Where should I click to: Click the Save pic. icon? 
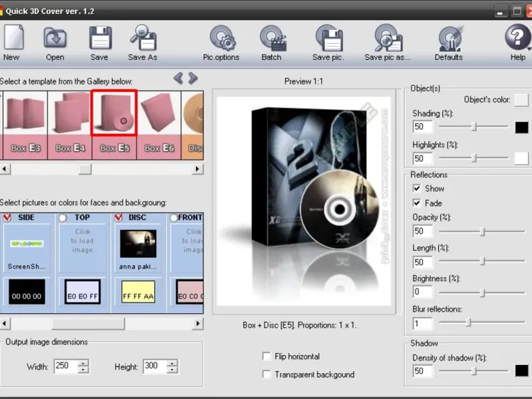click(x=329, y=38)
